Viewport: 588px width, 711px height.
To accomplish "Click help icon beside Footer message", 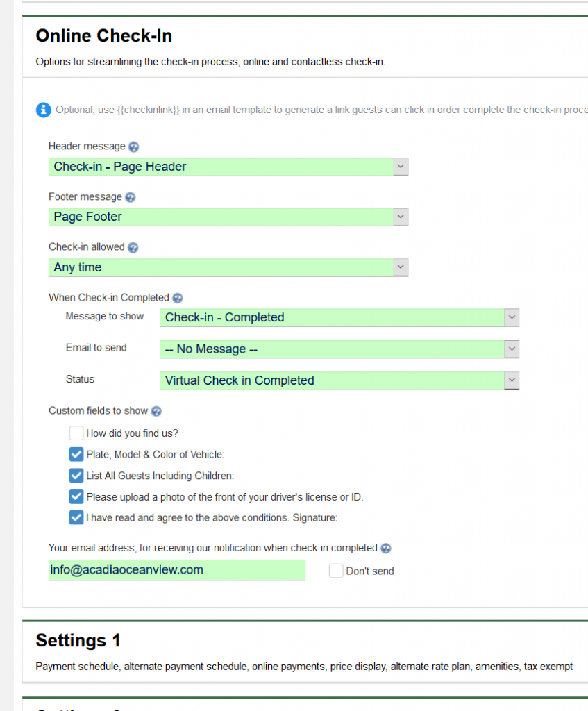I will [130, 197].
